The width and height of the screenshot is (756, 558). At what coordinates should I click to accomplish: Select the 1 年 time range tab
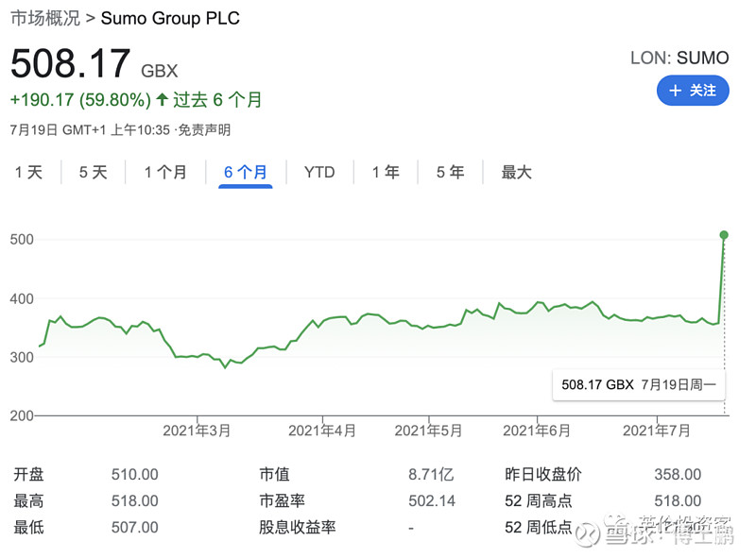[x=386, y=172]
